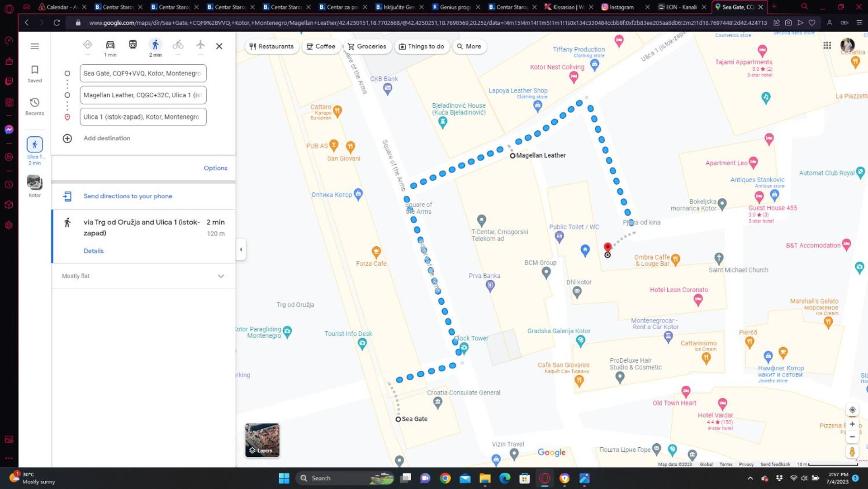
Task: Collapse the directions side panel
Action: pyautogui.click(x=241, y=249)
